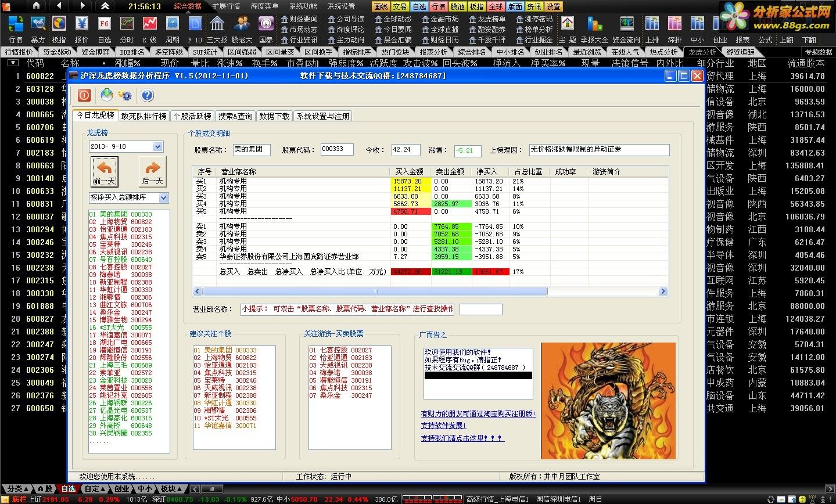Image resolution: width=836 pixels, height=504 pixels.
Task: Click the tiger and dragon advertisement image
Action: click(x=608, y=401)
